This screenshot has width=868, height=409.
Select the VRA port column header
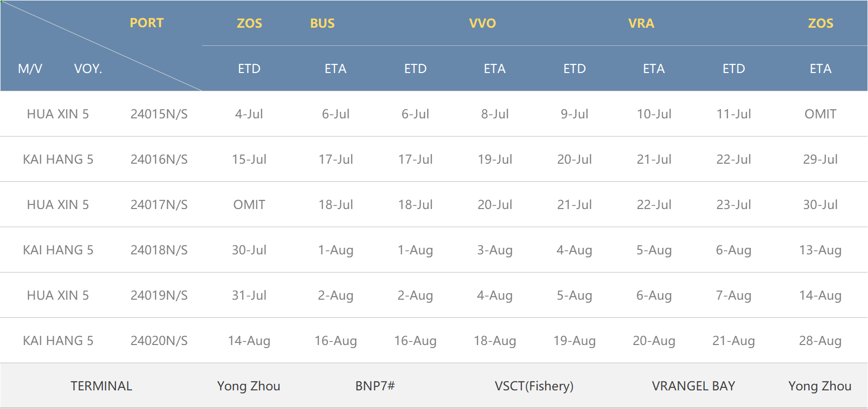coord(641,23)
